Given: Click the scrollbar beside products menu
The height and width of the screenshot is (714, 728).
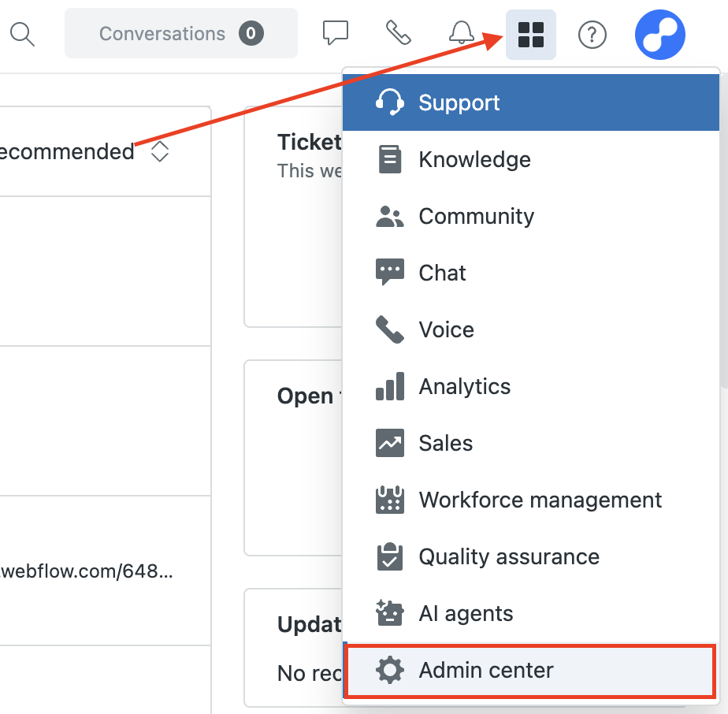Looking at the screenshot, I should (x=723, y=232).
